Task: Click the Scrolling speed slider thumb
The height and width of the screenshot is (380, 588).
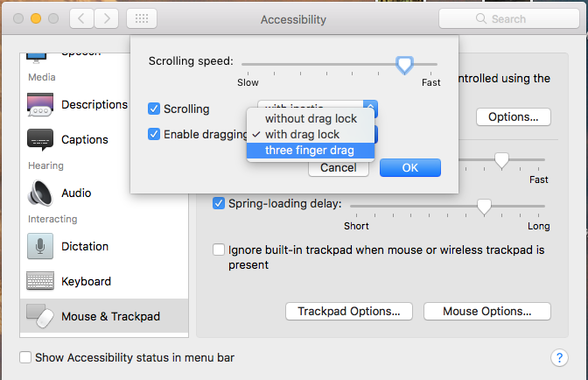Action: coord(404,64)
